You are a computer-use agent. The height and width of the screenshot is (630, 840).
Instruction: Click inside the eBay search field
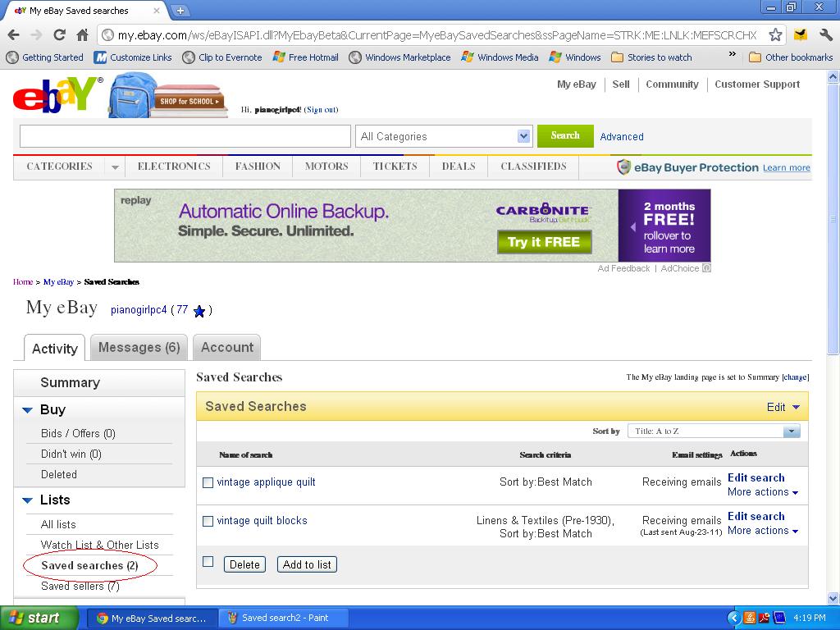[184, 136]
